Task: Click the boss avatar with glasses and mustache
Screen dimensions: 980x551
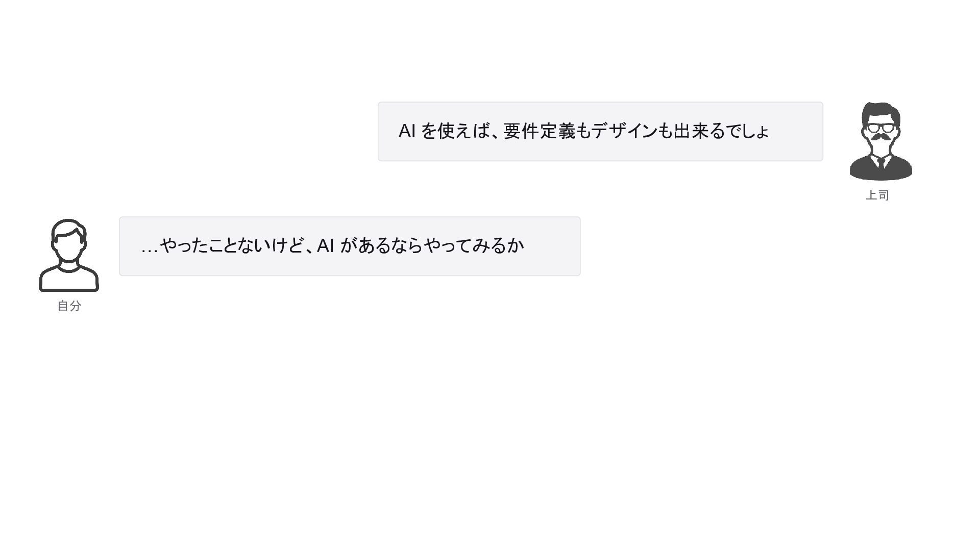Action: tap(880, 141)
